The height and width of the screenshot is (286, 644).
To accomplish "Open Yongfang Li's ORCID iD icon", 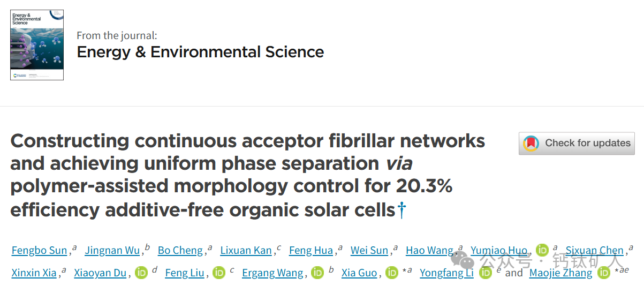I will click(486, 273).
